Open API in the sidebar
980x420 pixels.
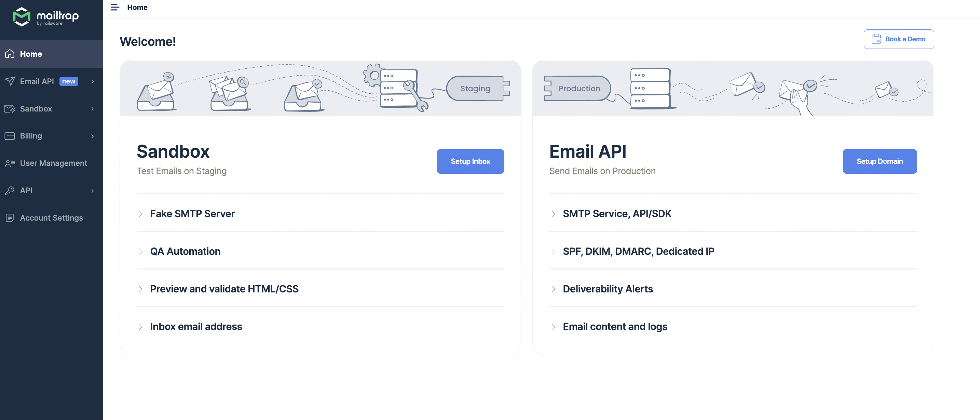51,191
